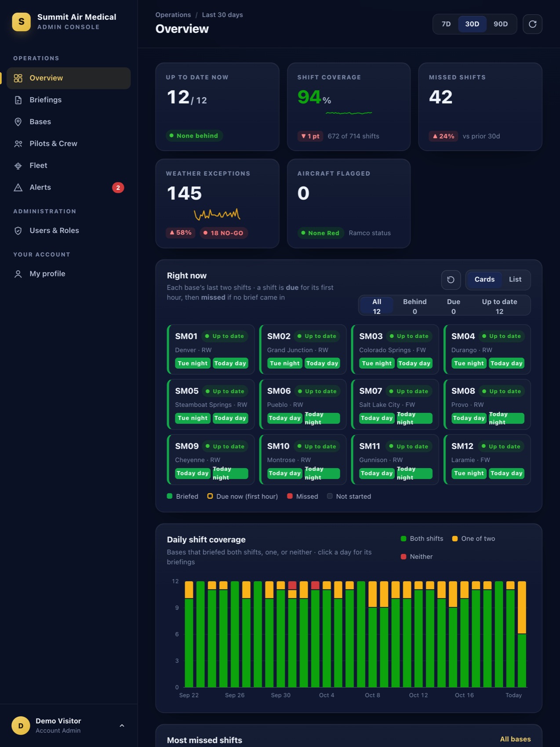Switch Right now view to List
Screen dimensions: 560x747
(x=515, y=279)
